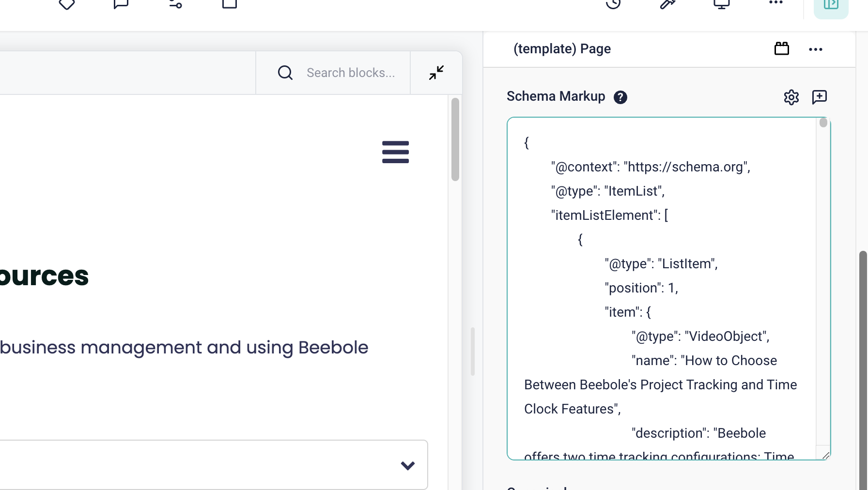This screenshot has height=490, width=868.
Task: Click the Schema Markup help question mark
Action: coord(620,97)
